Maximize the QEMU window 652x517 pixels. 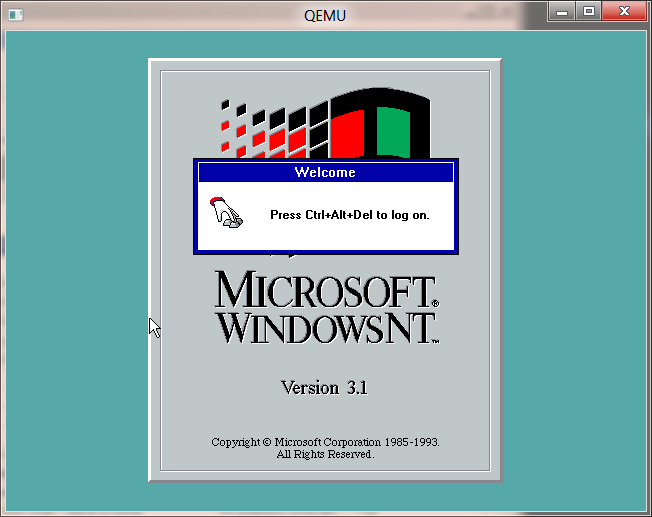(588, 11)
